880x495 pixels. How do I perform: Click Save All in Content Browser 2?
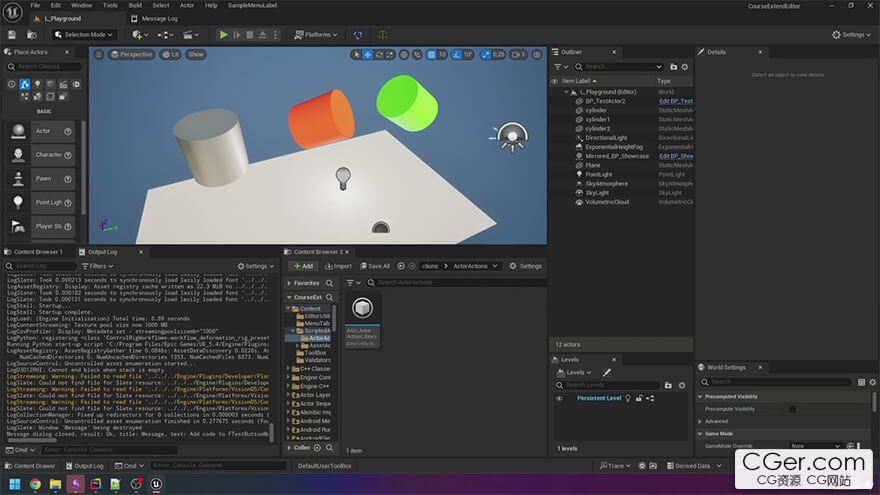(x=375, y=266)
